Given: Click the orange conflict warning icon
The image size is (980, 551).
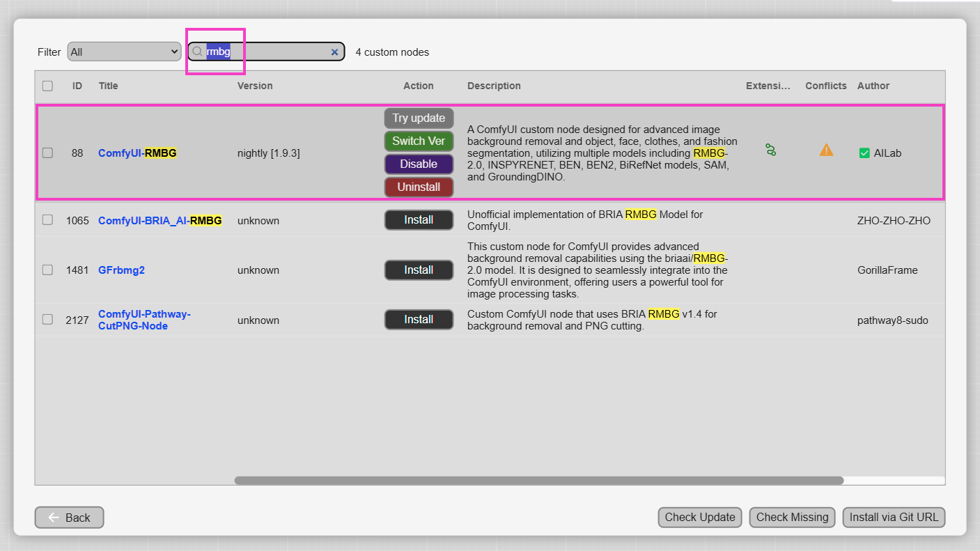Looking at the screenshot, I should click(826, 150).
